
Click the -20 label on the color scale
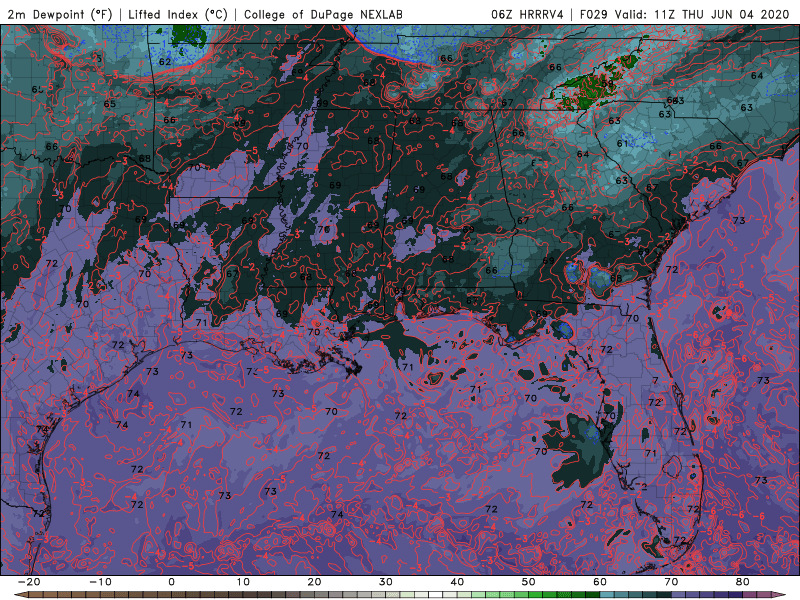(29, 582)
